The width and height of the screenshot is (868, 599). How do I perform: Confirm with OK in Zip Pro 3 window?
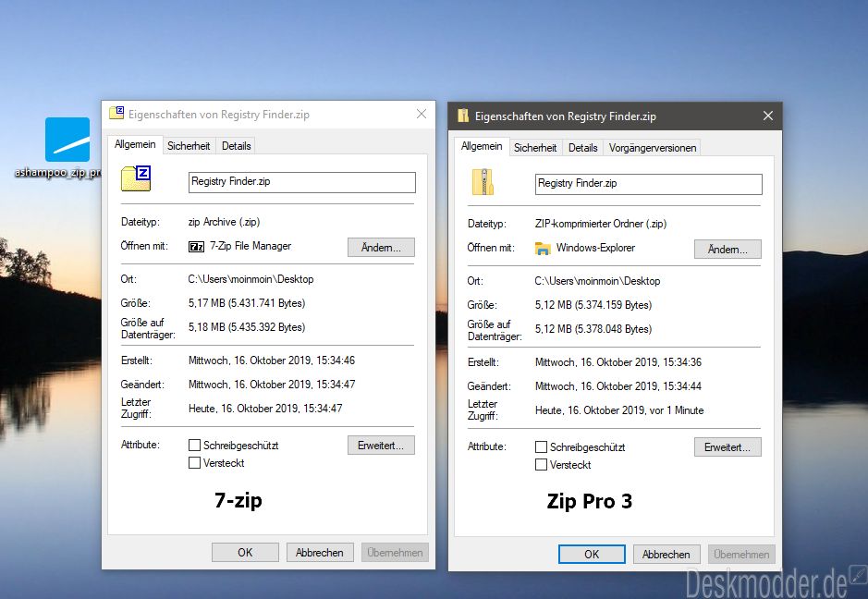click(592, 554)
